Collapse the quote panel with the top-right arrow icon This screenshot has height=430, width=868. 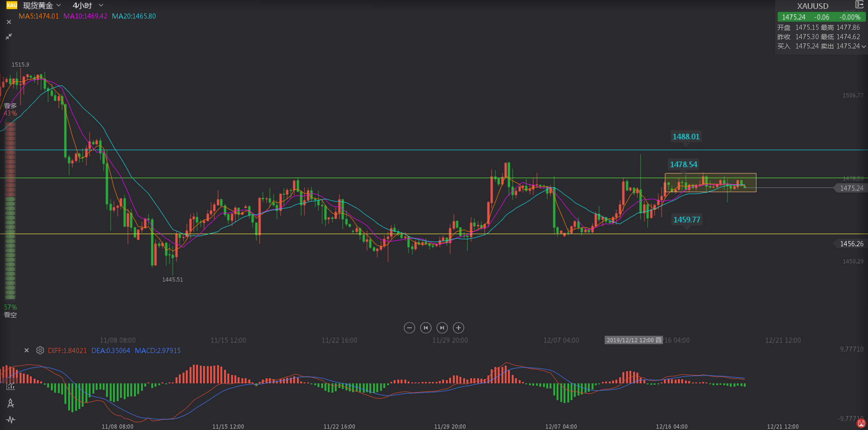tap(859, 5)
